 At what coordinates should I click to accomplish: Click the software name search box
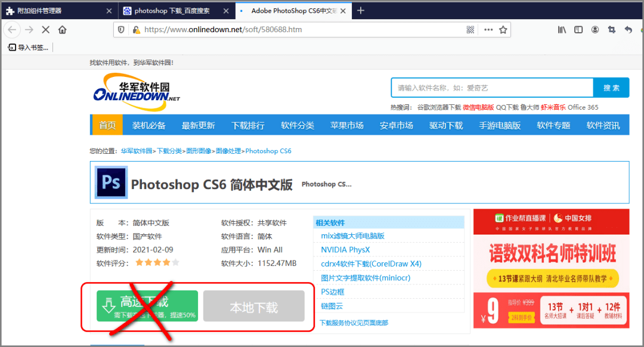point(492,88)
